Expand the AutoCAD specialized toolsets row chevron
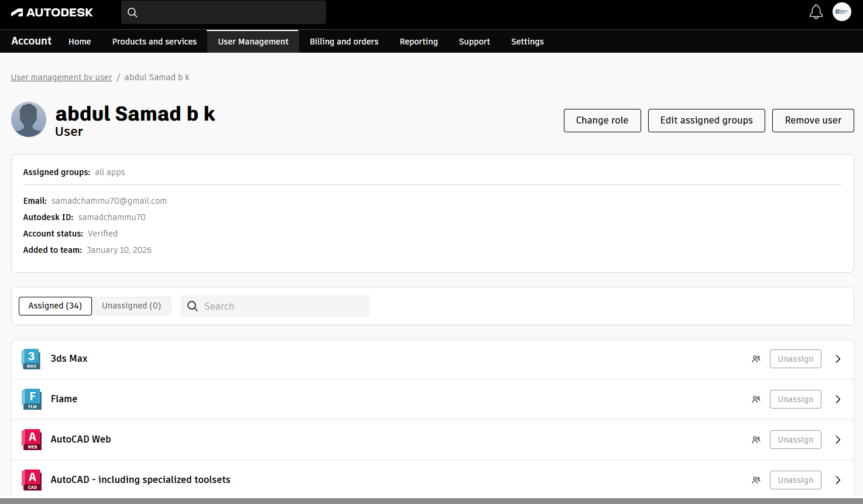The width and height of the screenshot is (863, 504). [x=838, y=480]
